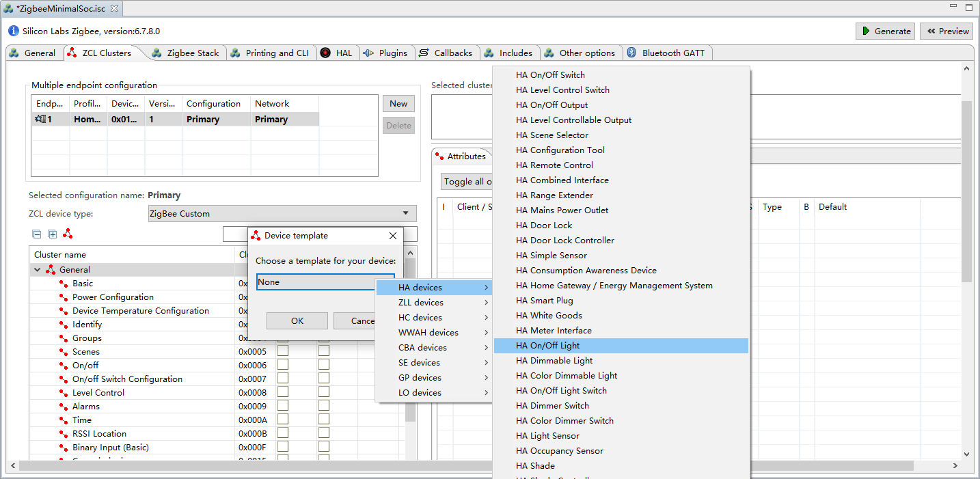Close the Device template dialog
This screenshot has width=980, height=479.
point(393,236)
